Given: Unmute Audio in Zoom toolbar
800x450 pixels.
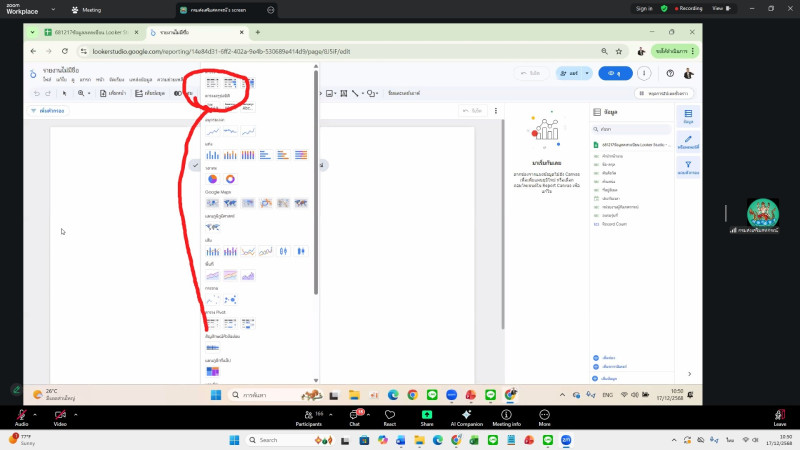Looking at the screenshot, I should pyautogui.click(x=21, y=416).
